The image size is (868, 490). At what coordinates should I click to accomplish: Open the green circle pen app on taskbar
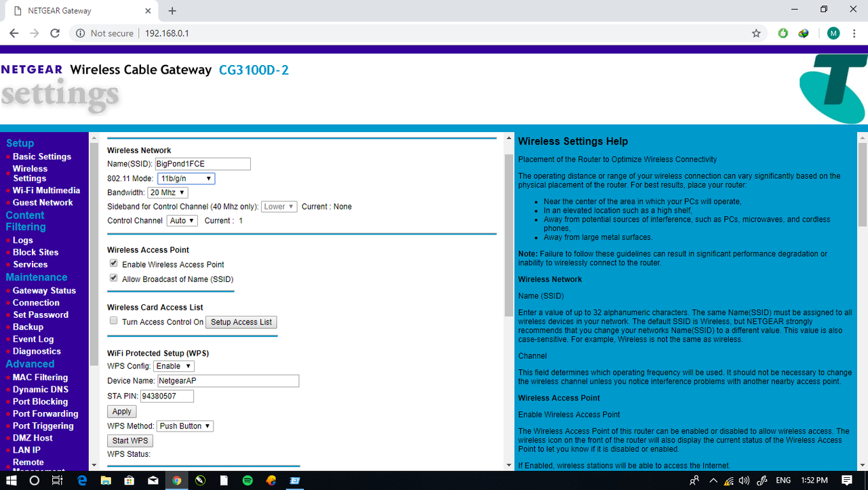(x=200, y=481)
